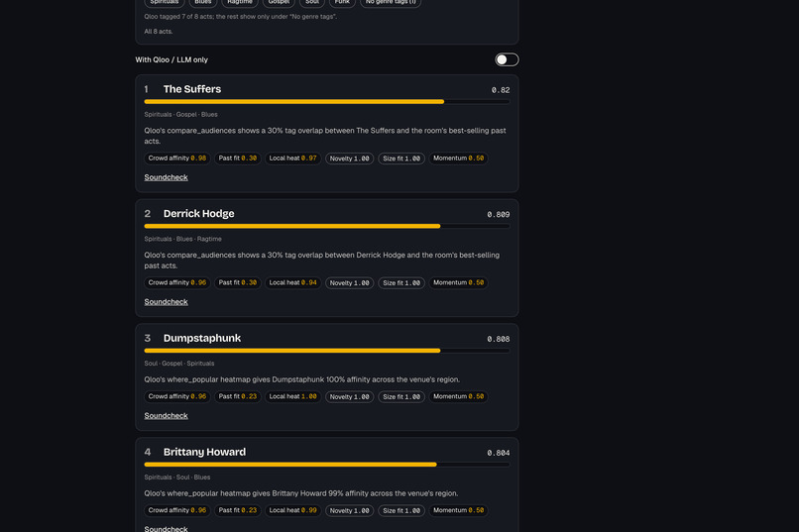Click Brittany Howard 99% affinity description
The width and height of the screenshot is (799, 532).
(301, 493)
